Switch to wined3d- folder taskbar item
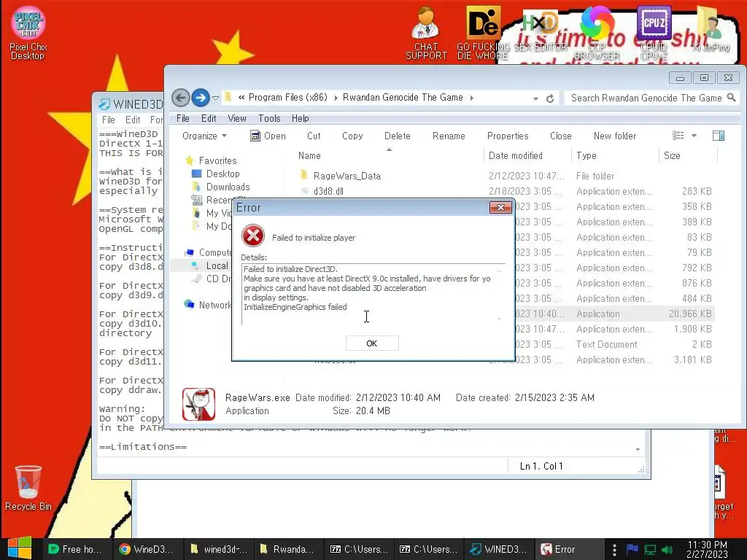This screenshot has width=747, height=560. tap(218, 550)
